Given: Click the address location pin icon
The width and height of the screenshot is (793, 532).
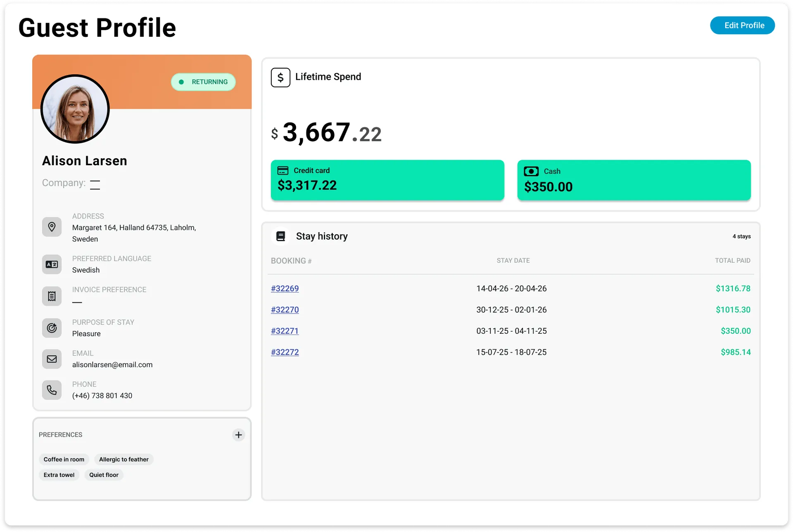Looking at the screenshot, I should click(52, 227).
